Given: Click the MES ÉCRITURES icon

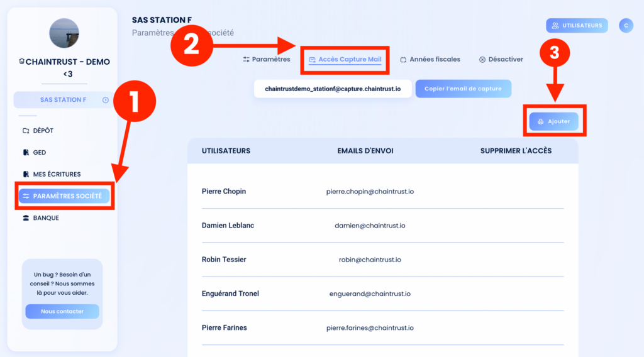Looking at the screenshot, I should [x=26, y=174].
